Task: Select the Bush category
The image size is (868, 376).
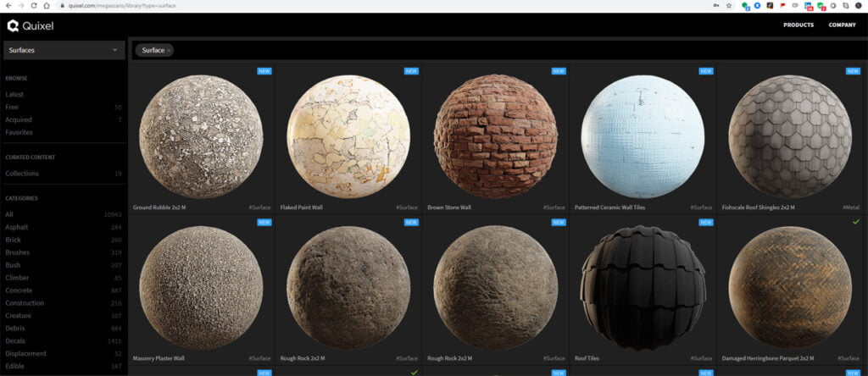Action: click(x=14, y=265)
